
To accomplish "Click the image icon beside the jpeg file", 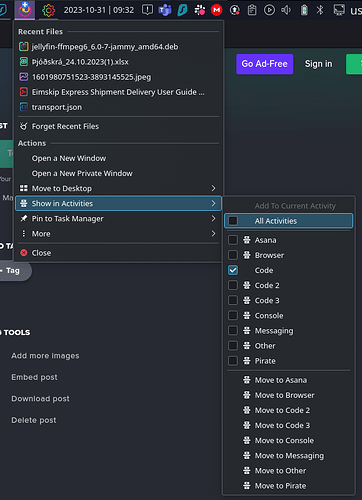I will [x=24, y=77].
